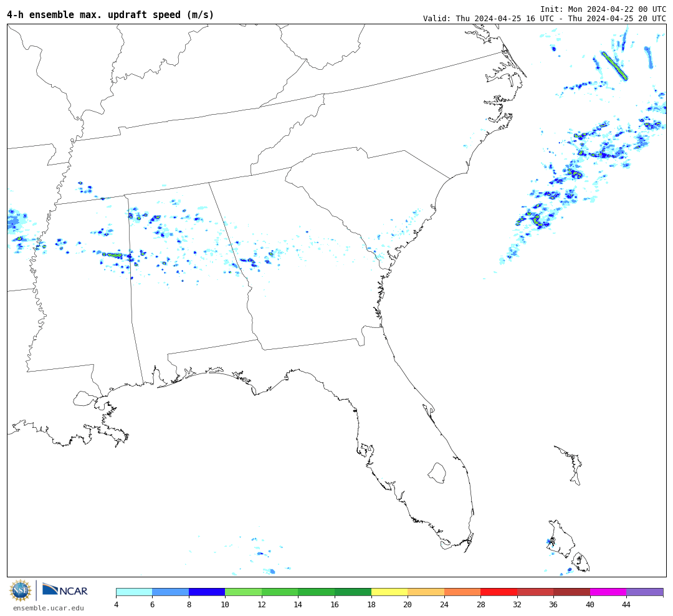673x616 pixels.
Task: Click the long green updraft streak offshore northeast
Action: coord(614,66)
